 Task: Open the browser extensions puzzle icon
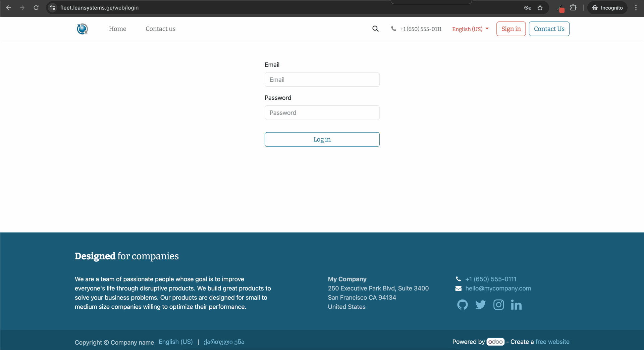tap(573, 8)
